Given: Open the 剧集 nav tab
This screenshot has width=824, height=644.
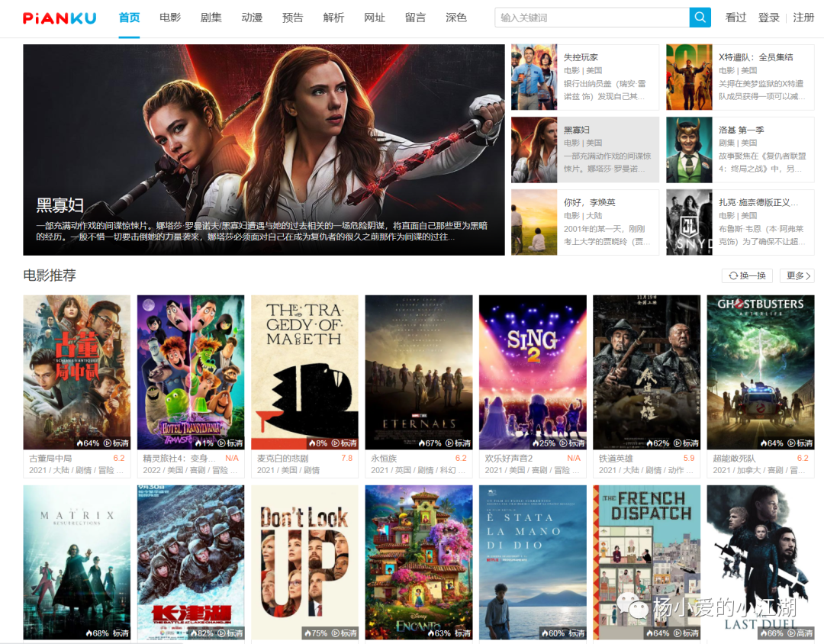Looking at the screenshot, I should (x=211, y=18).
